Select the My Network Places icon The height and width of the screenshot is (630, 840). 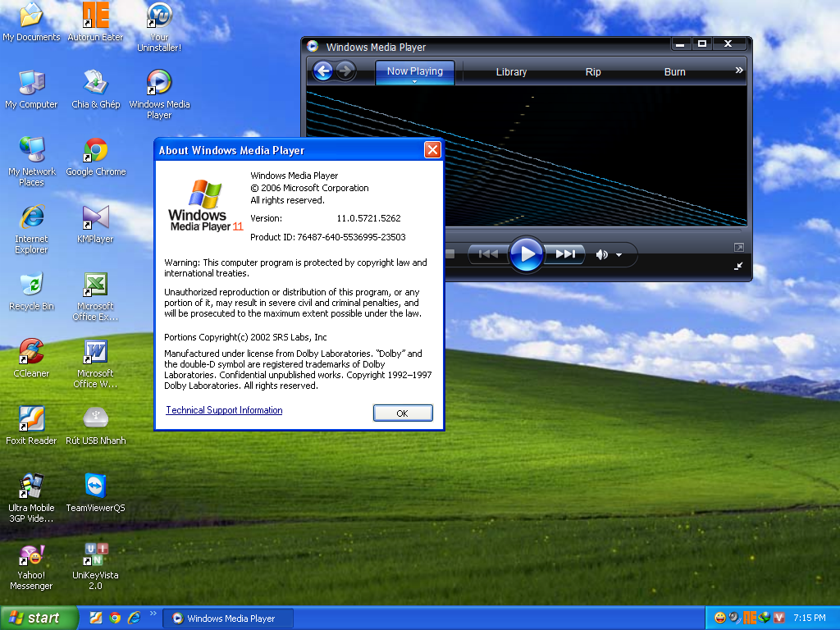click(x=31, y=162)
